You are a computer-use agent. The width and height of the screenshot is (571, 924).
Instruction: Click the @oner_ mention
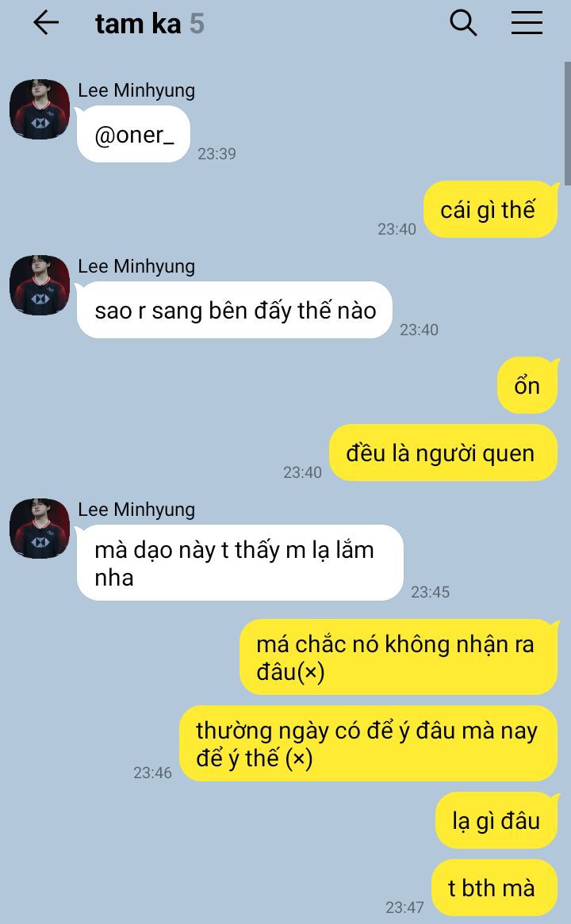[x=134, y=135]
